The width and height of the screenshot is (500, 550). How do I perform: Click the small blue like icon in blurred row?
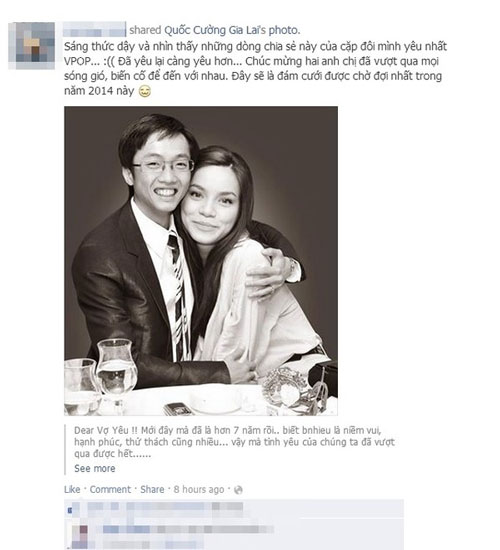[70, 510]
